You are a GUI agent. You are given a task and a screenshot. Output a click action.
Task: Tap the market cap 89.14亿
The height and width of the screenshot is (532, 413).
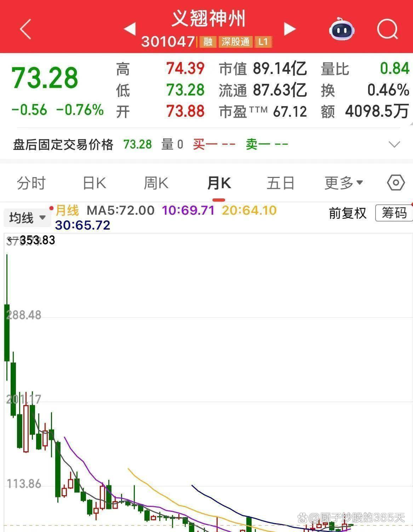pyautogui.click(x=280, y=68)
